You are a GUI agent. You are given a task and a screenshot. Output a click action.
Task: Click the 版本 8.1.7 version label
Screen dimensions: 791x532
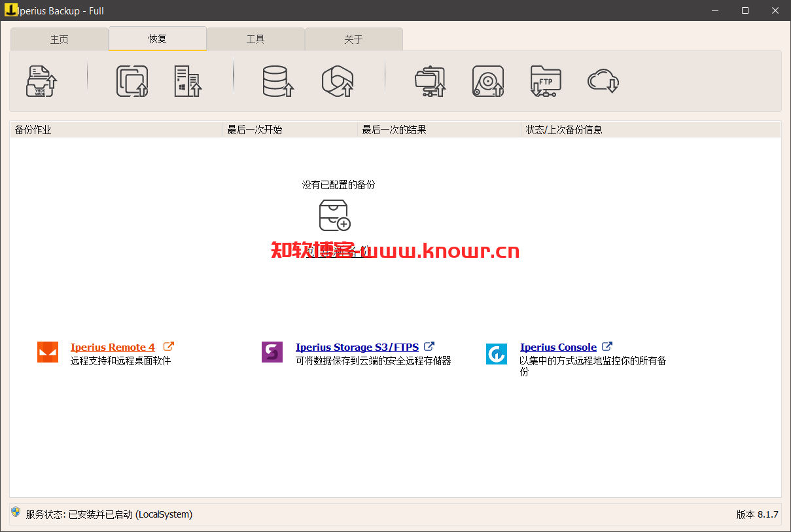758,514
